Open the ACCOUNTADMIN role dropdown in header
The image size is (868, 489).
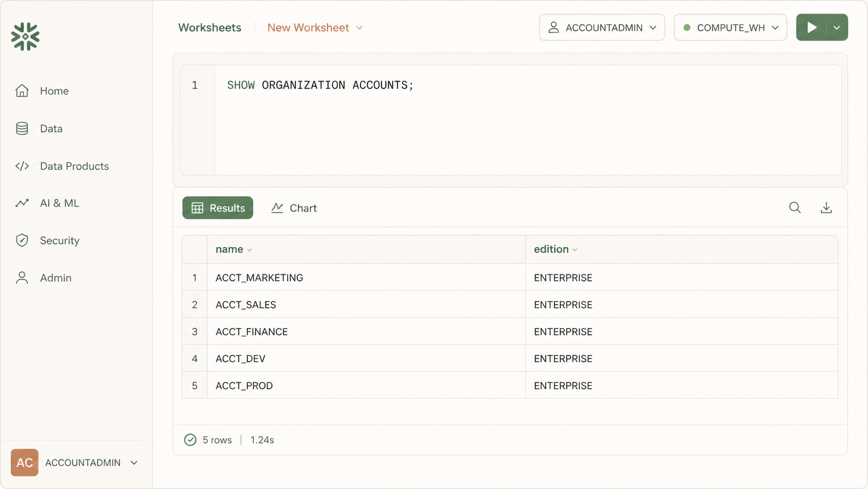pos(602,28)
